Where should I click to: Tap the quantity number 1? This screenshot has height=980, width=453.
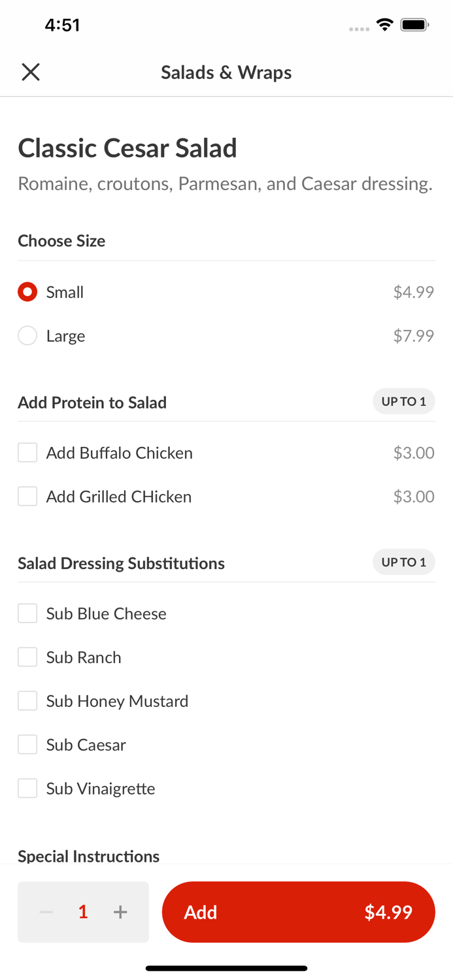point(83,912)
